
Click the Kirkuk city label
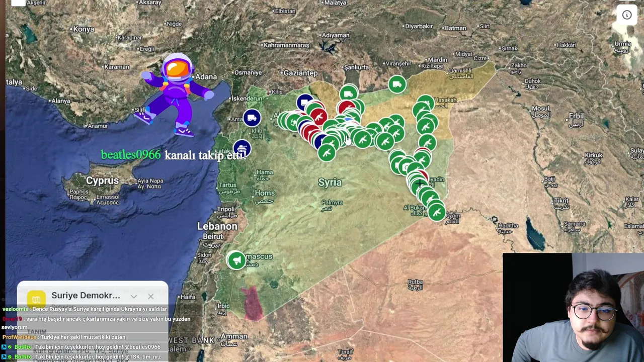[594, 155]
